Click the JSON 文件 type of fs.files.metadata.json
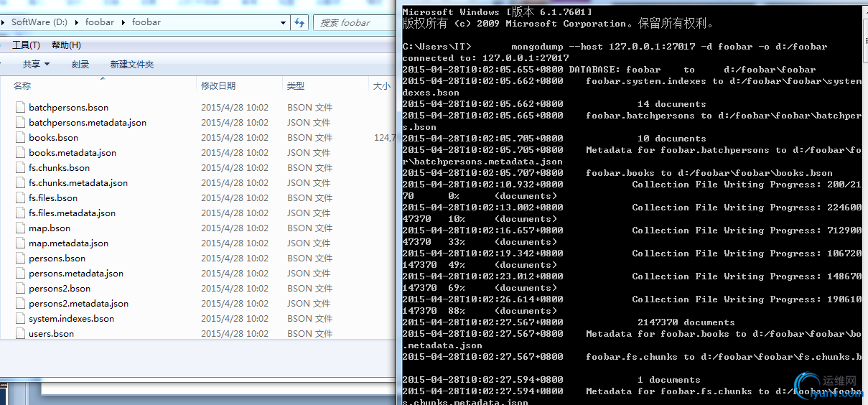868x405 pixels. coord(309,213)
